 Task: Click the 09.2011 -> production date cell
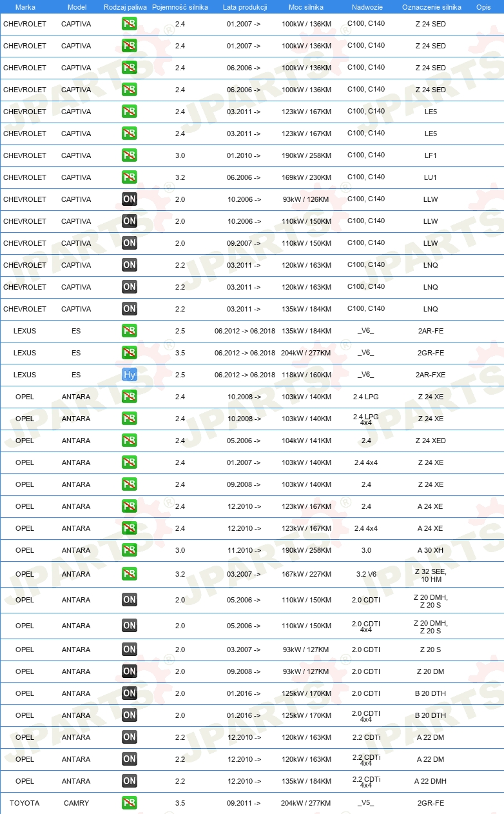(x=244, y=803)
